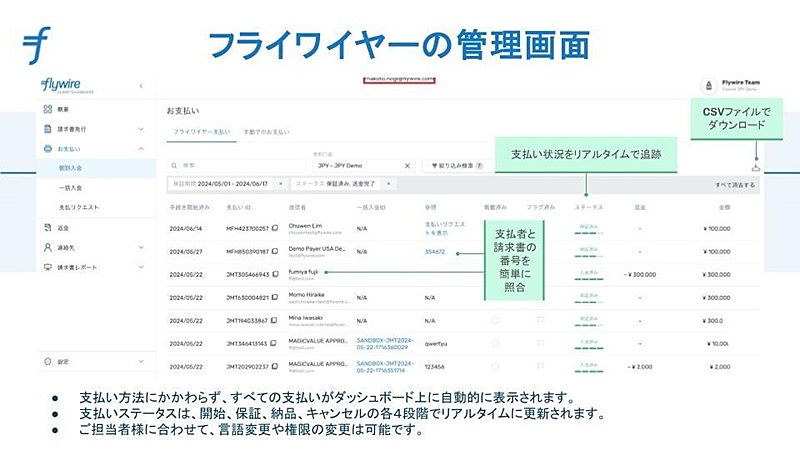Click into the 検索 search field

237,166
